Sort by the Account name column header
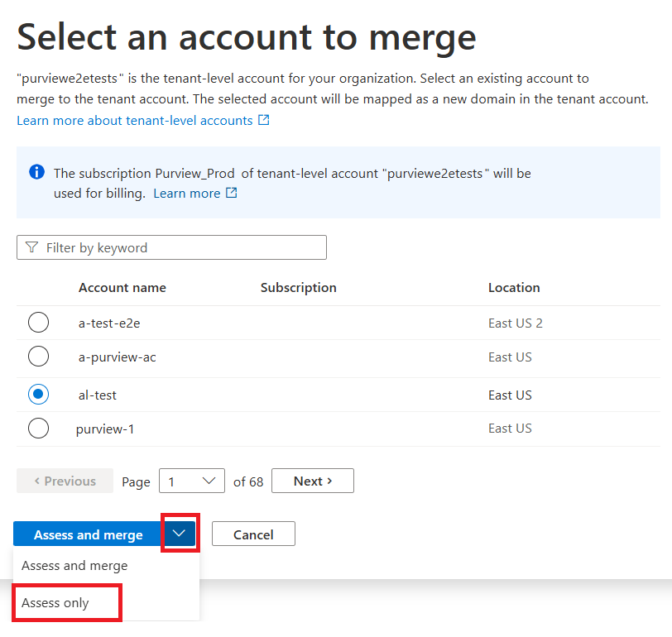672x637 pixels. 122,288
